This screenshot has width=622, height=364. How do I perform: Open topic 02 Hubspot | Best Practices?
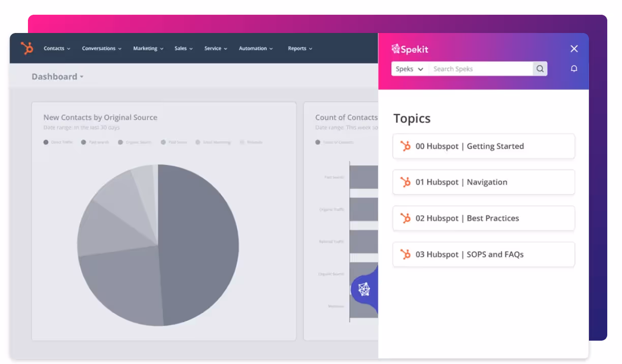(x=484, y=218)
